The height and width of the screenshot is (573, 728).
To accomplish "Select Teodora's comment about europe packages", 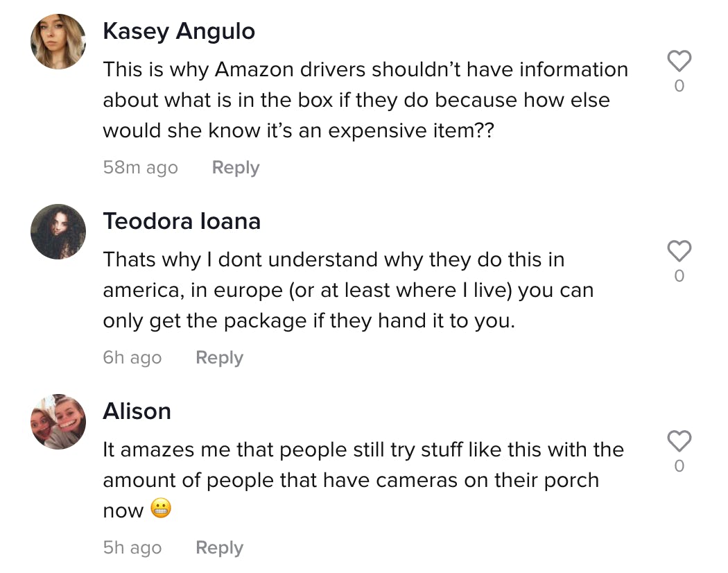I will click(348, 290).
